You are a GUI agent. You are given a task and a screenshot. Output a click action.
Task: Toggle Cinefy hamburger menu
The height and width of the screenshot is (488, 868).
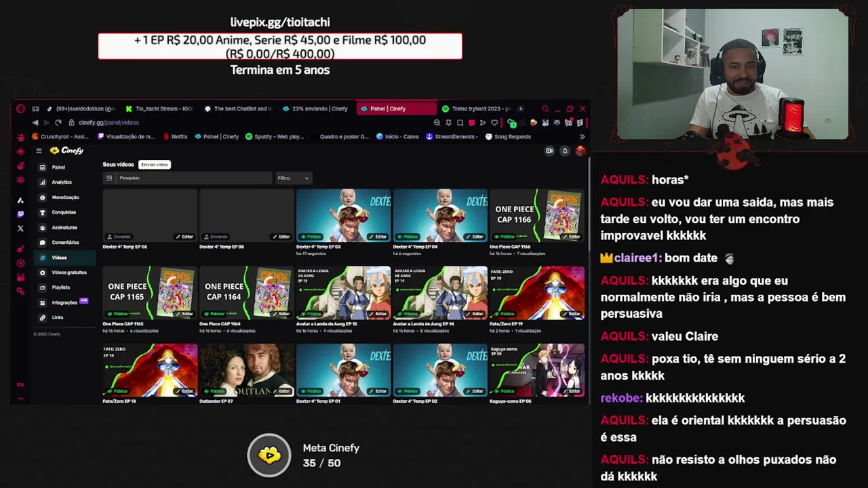39,150
